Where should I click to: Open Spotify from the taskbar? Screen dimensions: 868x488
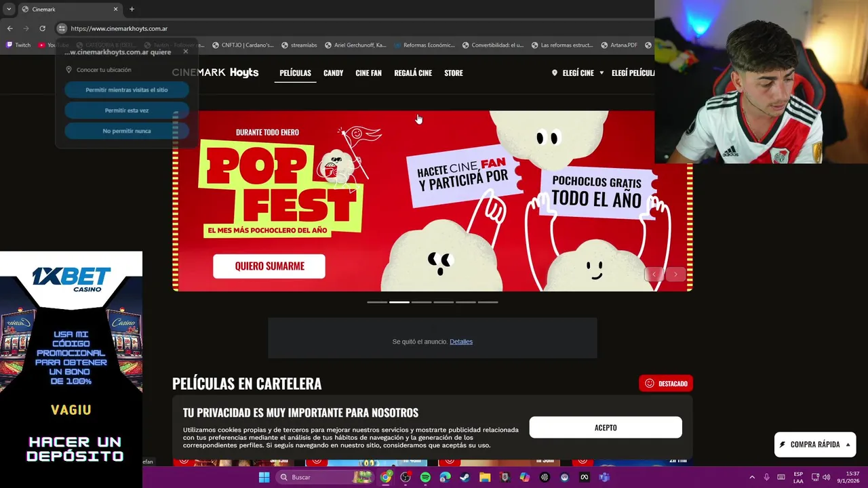pyautogui.click(x=425, y=477)
